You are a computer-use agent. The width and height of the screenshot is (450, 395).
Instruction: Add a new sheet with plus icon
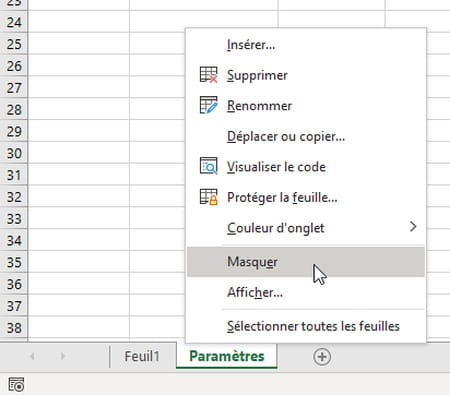(x=322, y=357)
